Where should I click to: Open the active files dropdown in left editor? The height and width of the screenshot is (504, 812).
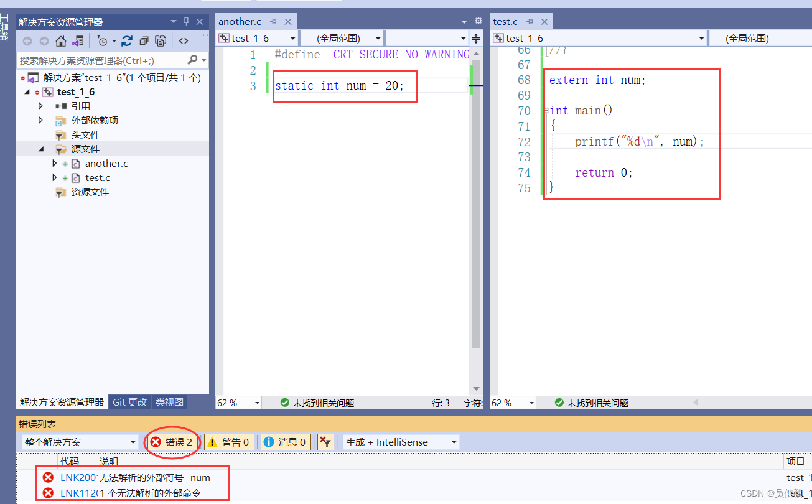[464, 21]
